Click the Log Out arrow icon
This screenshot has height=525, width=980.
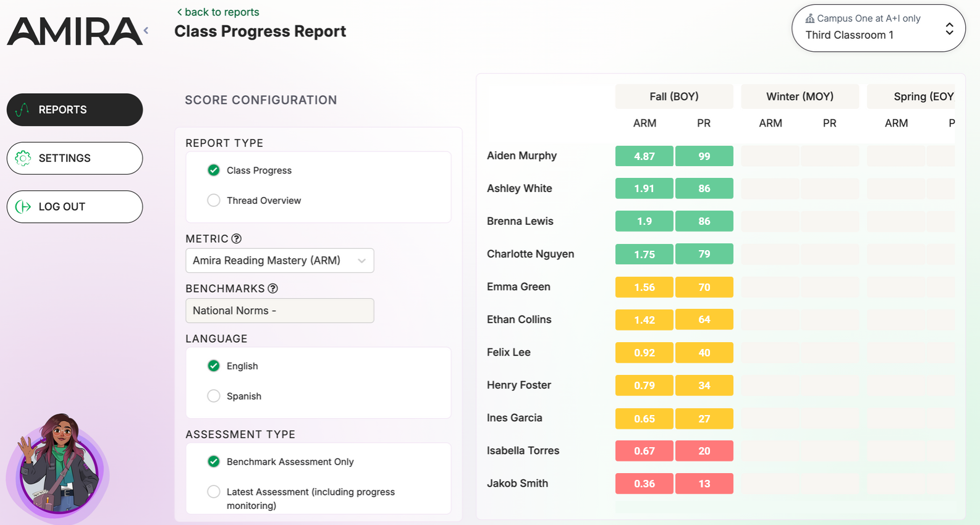point(23,207)
